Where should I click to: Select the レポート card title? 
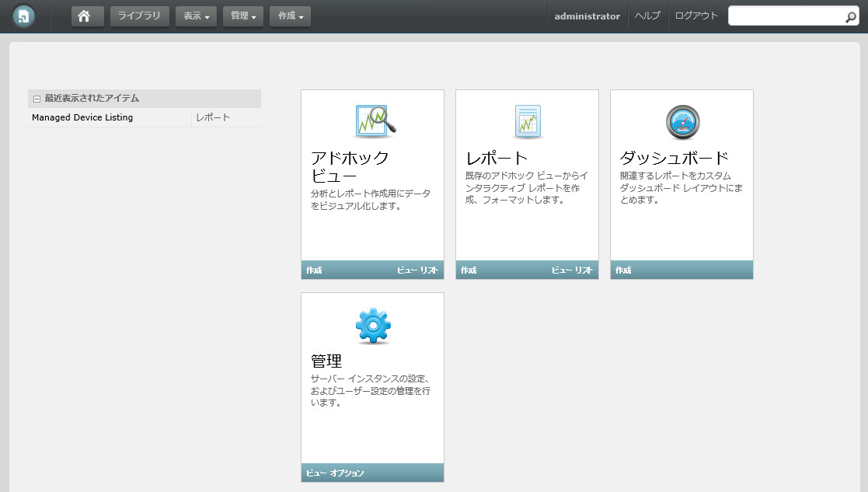(497, 159)
